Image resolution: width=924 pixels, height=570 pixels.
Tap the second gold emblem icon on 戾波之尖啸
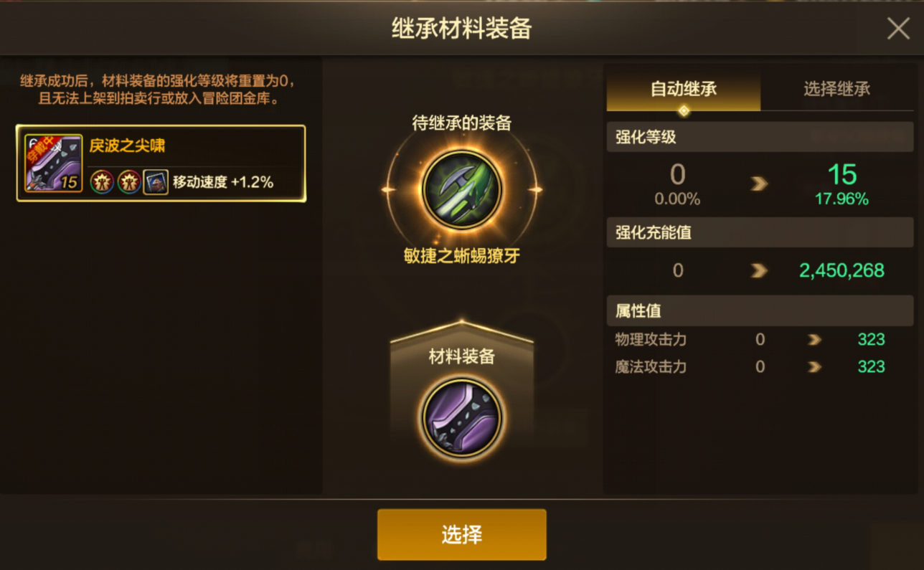pyautogui.click(x=129, y=182)
